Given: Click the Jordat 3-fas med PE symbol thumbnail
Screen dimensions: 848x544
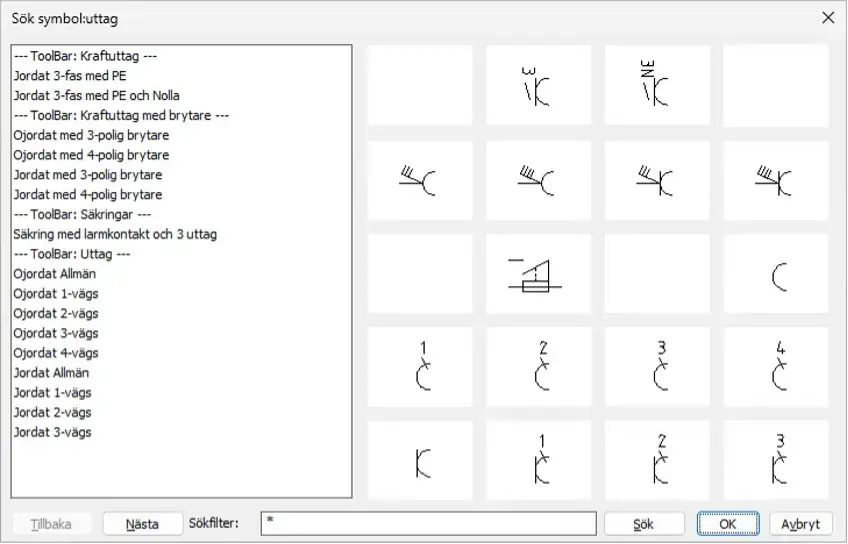Looking at the screenshot, I should [x=538, y=85].
